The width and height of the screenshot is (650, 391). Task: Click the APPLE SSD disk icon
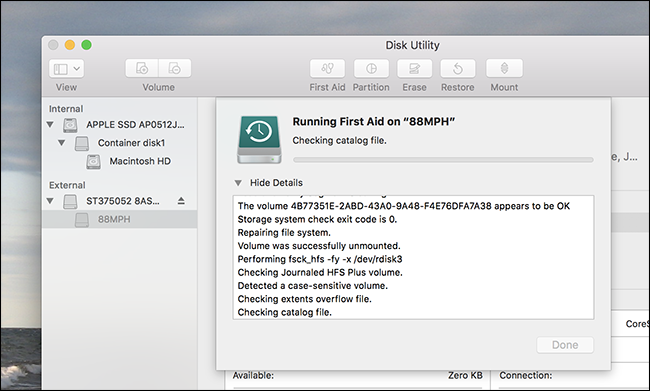[x=70, y=125]
